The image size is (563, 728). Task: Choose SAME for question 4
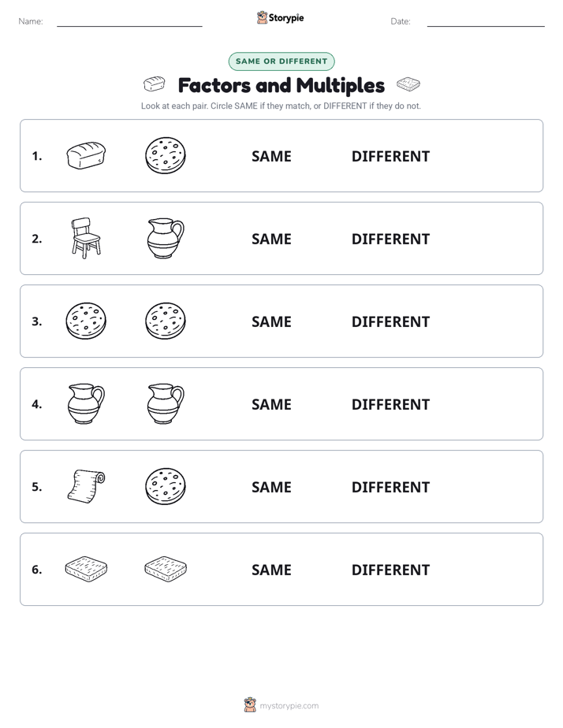click(271, 404)
